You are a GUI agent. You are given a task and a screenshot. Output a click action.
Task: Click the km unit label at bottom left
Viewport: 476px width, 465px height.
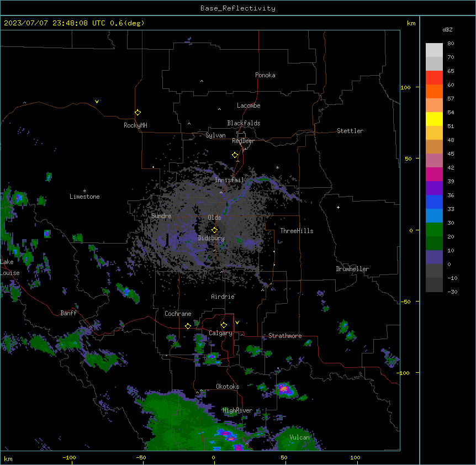[x=8, y=459]
